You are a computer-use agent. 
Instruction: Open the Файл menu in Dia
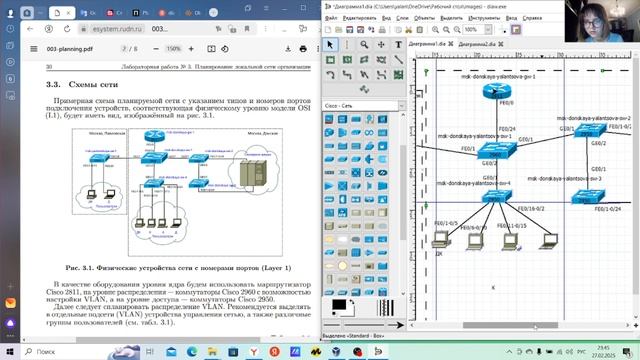coord(331,18)
